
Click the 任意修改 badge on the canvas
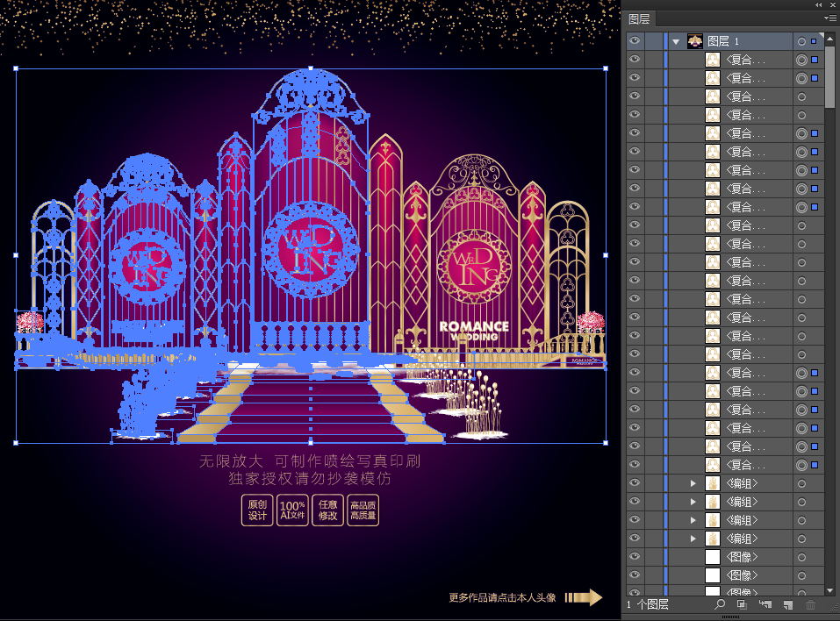click(x=328, y=510)
